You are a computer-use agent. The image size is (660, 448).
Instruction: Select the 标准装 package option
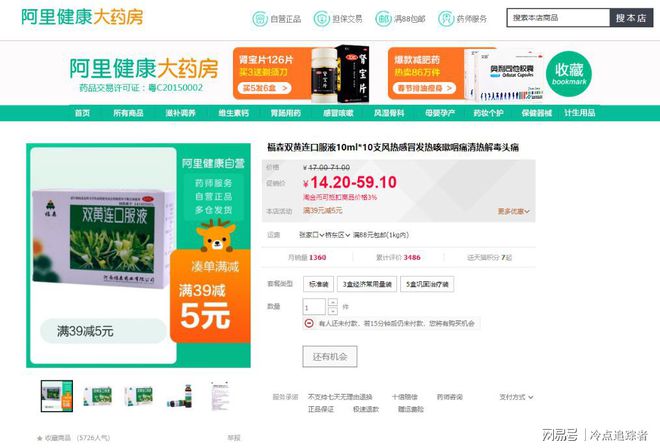pyautogui.click(x=318, y=284)
